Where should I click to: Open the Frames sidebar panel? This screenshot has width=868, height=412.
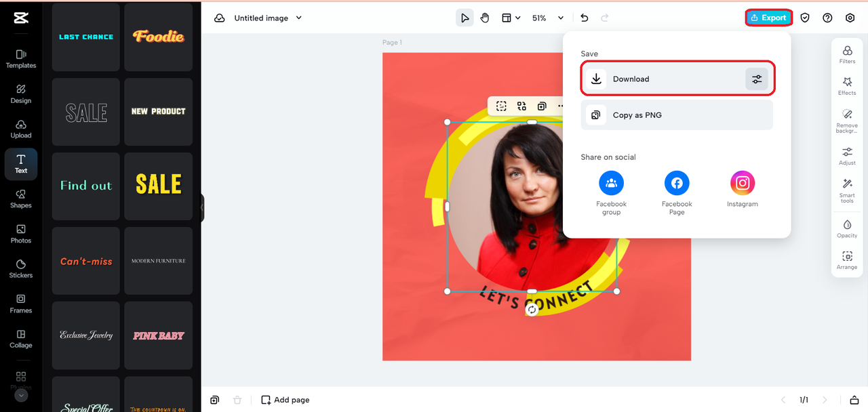[x=21, y=304]
